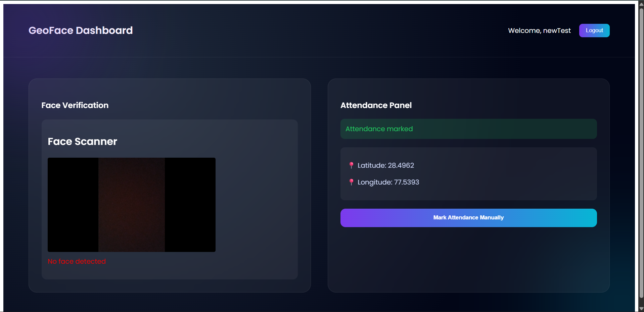Click the Longitude pin icon

[351, 182]
